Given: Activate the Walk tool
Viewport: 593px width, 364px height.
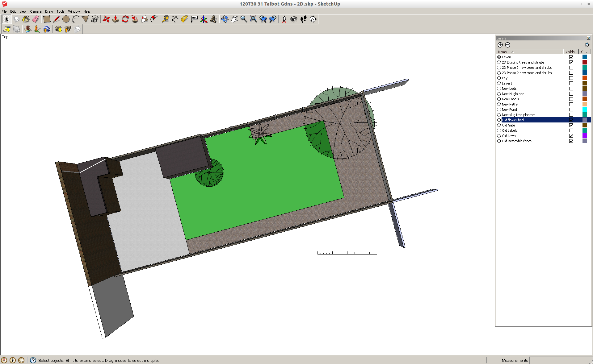Looking at the screenshot, I should pos(303,19).
